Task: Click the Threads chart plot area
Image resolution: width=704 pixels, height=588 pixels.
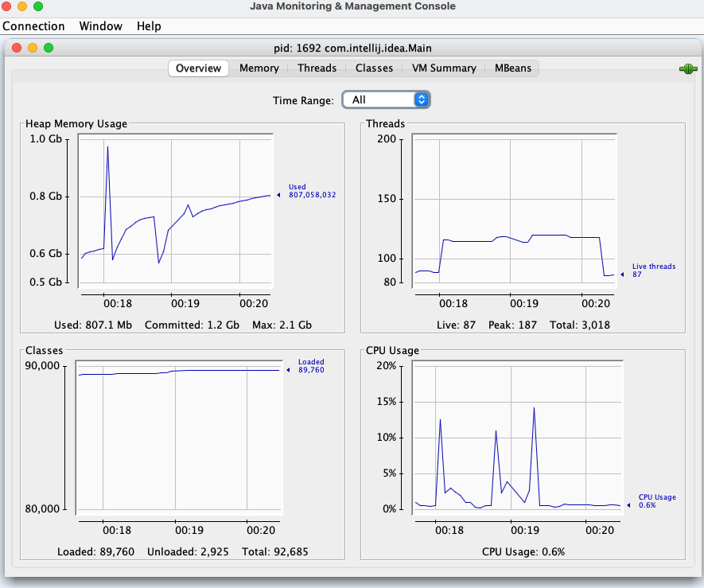Action: pyautogui.click(x=515, y=211)
